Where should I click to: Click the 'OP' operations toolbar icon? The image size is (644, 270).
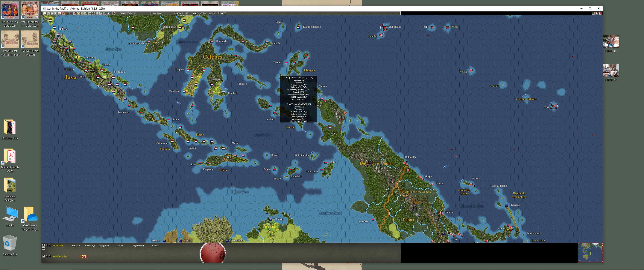[101, 13]
